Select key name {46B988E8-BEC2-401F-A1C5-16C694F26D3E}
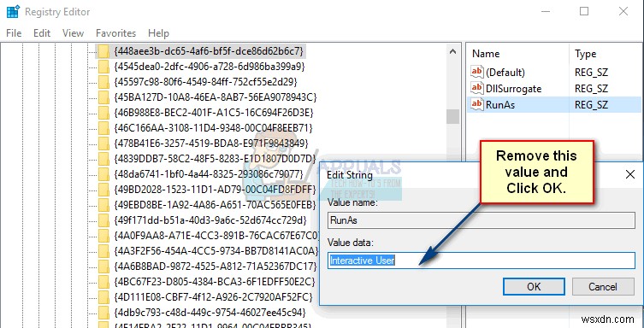 pos(214,112)
